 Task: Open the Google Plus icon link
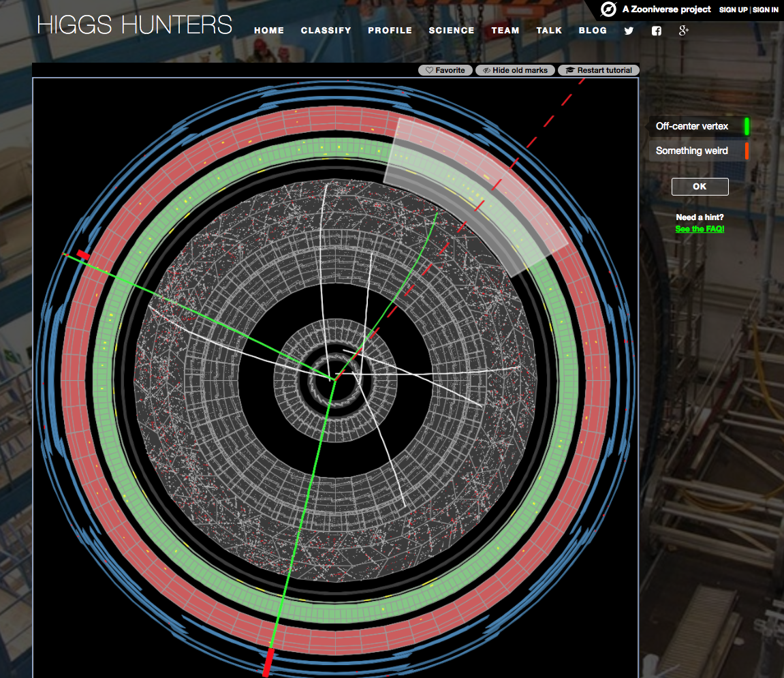coord(683,31)
